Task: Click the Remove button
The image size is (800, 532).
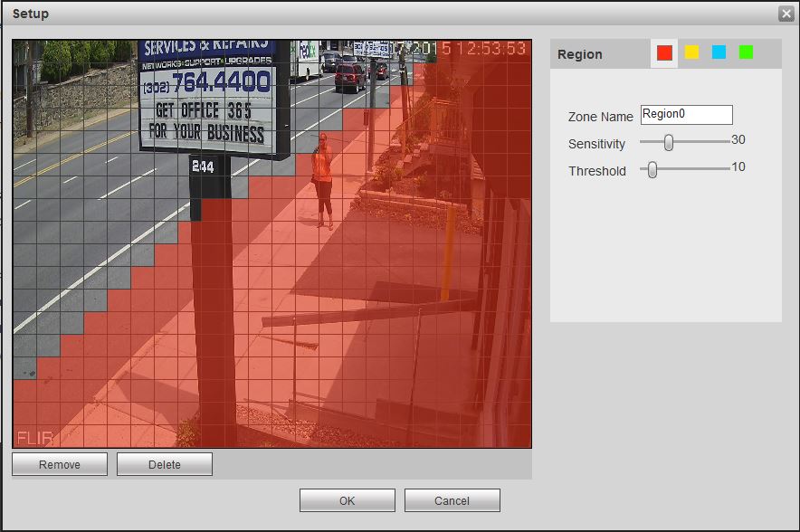Action: 60,464
